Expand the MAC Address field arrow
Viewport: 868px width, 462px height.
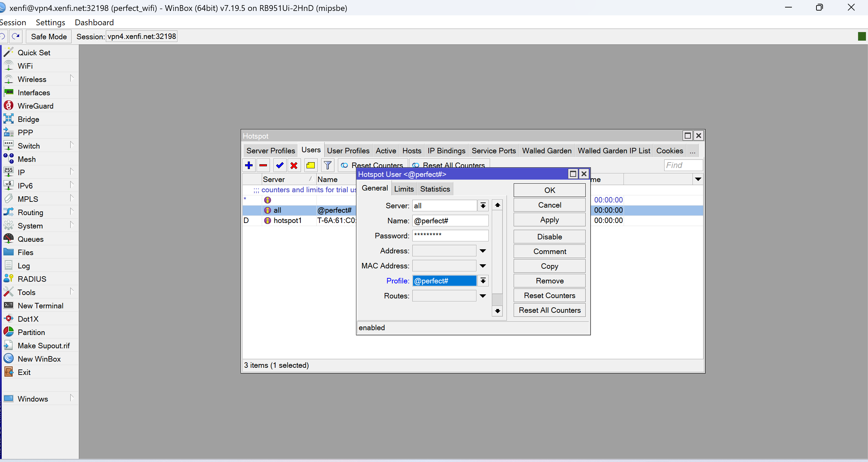tap(483, 266)
